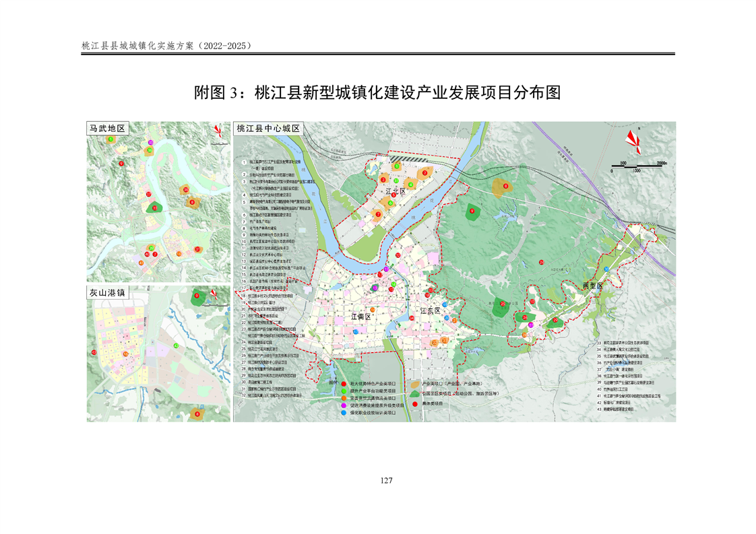
Task: Click the purple legend dot in the map legend
Action: coord(344,405)
